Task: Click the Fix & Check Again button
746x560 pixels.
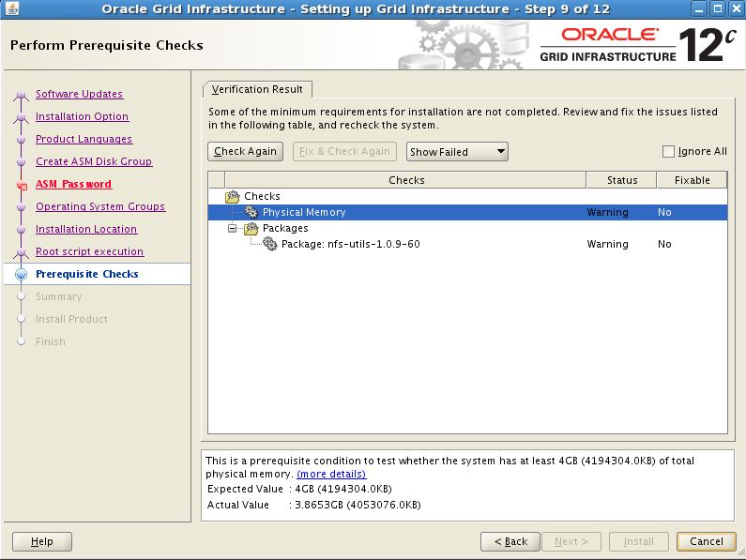Action: (344, 151)
